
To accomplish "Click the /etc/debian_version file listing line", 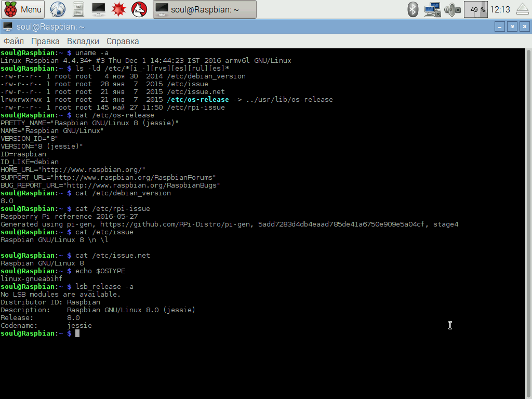I will coord(123,76).
